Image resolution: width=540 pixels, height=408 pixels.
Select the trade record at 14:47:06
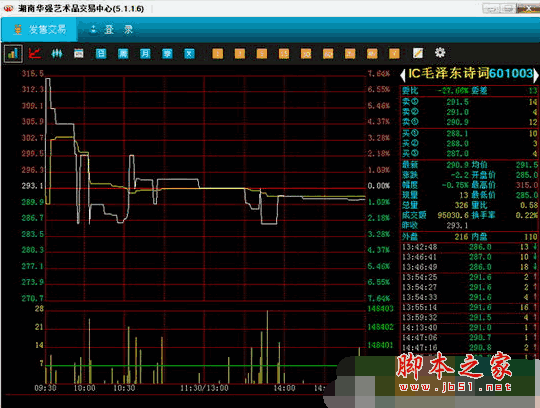[x=469, y=338]
